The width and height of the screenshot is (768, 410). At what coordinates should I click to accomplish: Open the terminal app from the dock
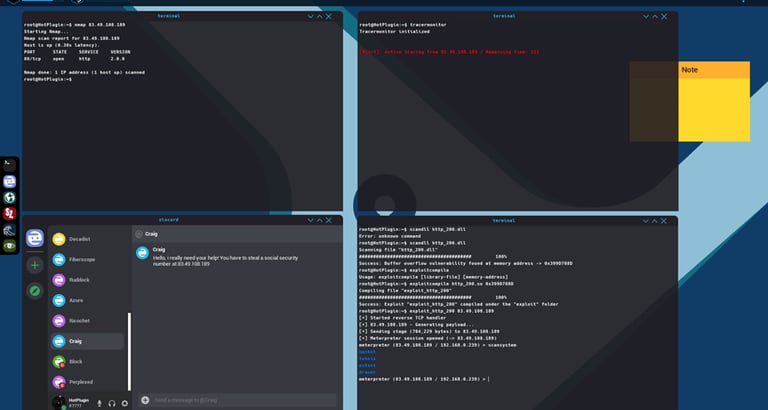click(9, 165)
